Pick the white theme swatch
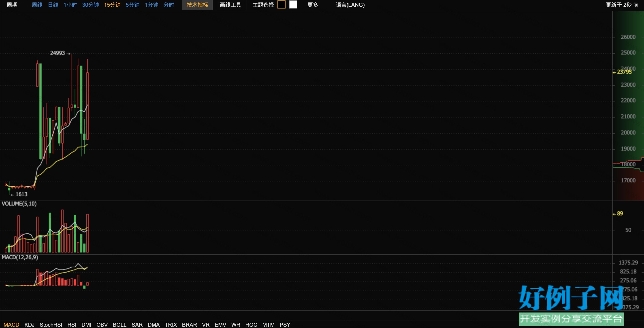The height and width of the screenshot is (328, 644). click(x=293, y=4)
